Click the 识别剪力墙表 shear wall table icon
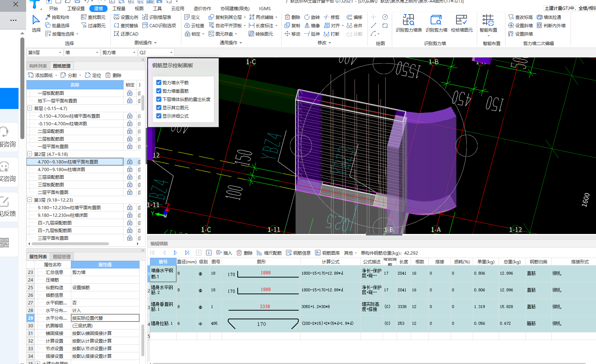The image size is (596, 364). coord(408,23)
